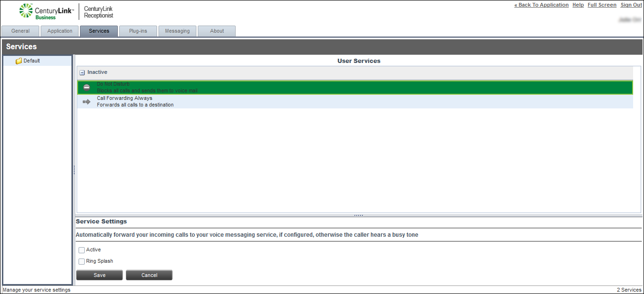Open the About tab
Screen dimensions: 644x294
coord(217,31)
